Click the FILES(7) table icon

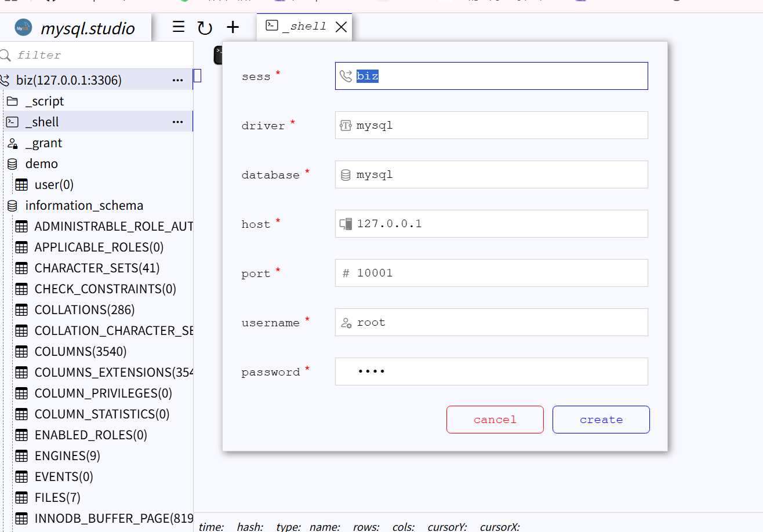[x=21, y=498]
